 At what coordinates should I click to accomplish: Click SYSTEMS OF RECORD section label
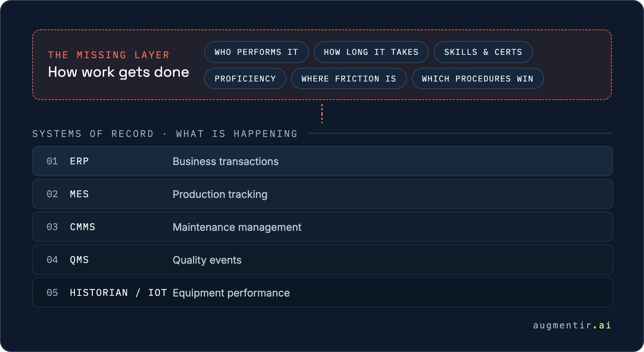click(x=93, y=134)
